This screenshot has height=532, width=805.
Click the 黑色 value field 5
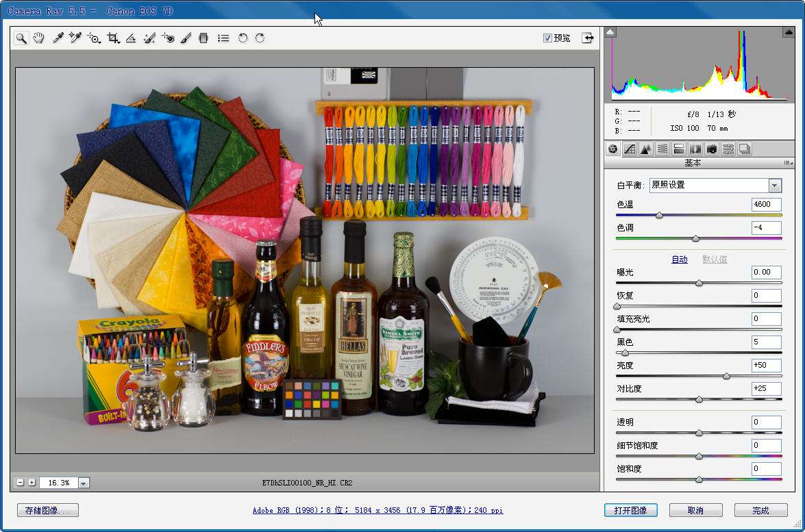click(766, 342)
